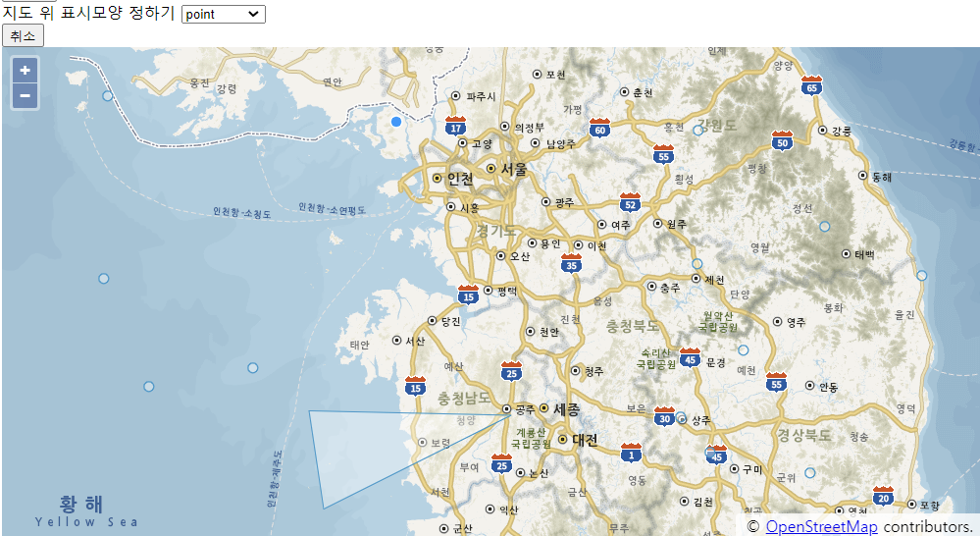
Task: Click the 취소 cancel button
Action: 24,35
